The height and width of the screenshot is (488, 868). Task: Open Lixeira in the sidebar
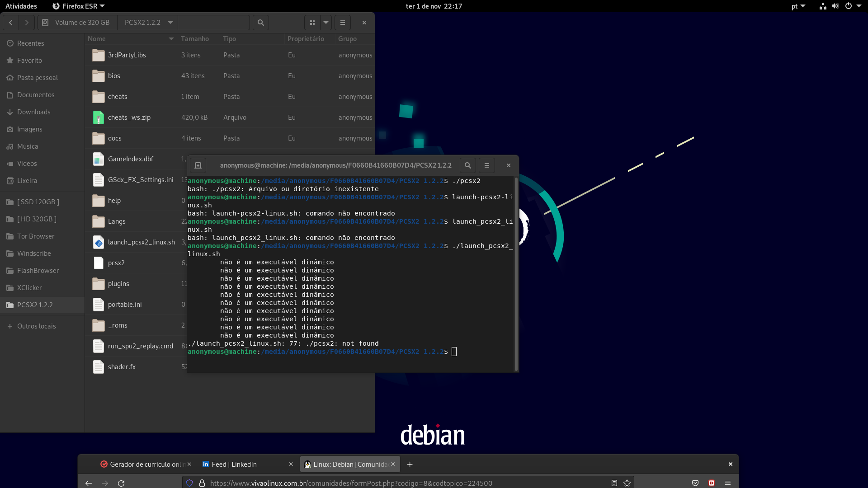point(42,181)
